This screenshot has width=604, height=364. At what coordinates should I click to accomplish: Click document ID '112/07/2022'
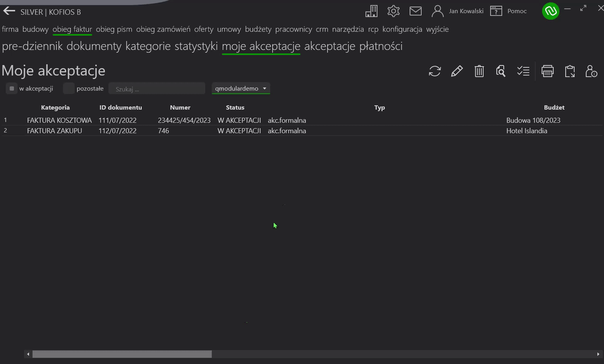click(x=117, y=130)
